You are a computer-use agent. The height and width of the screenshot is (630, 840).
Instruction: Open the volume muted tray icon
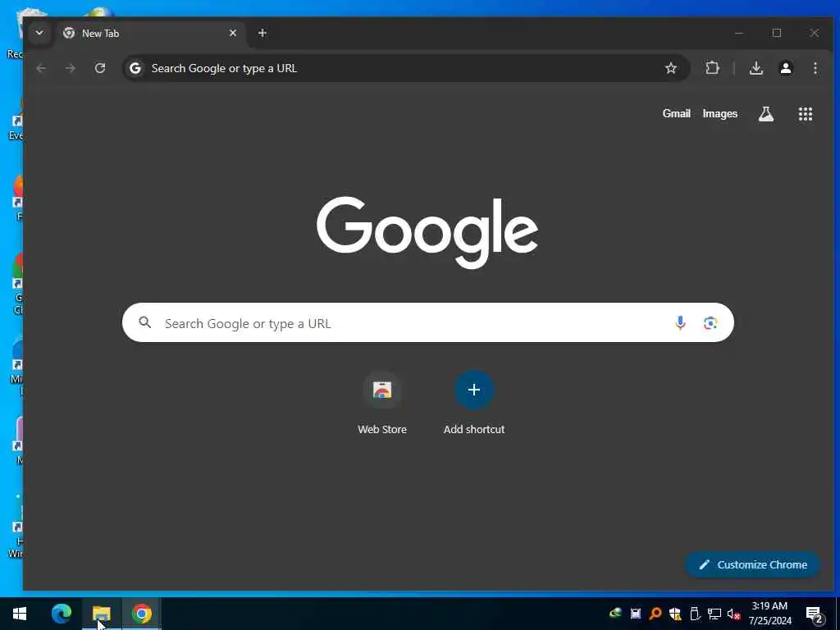[733, 614]
